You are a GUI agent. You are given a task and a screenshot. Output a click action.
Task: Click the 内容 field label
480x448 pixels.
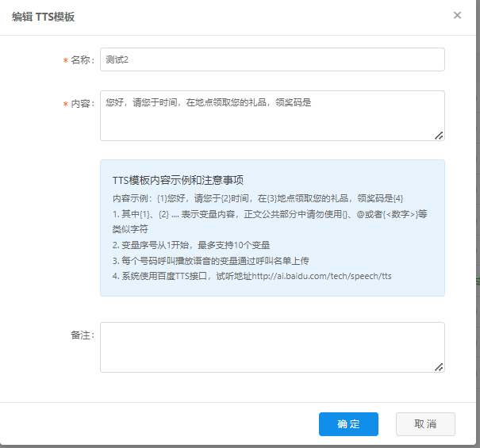(x=82, y=105)
